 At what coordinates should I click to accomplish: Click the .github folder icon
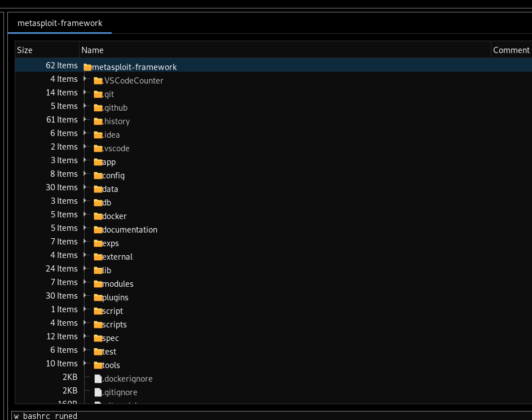[x=98, y=108]
